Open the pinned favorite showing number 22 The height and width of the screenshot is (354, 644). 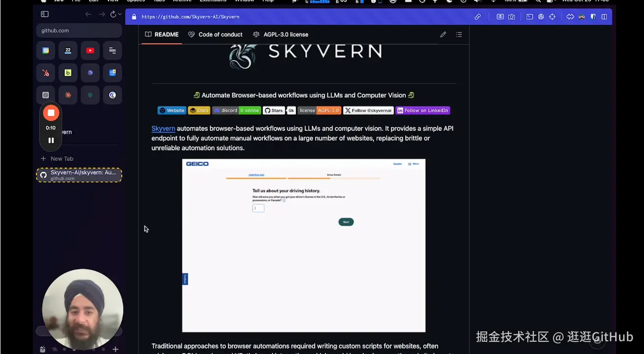tap(68, 51)
